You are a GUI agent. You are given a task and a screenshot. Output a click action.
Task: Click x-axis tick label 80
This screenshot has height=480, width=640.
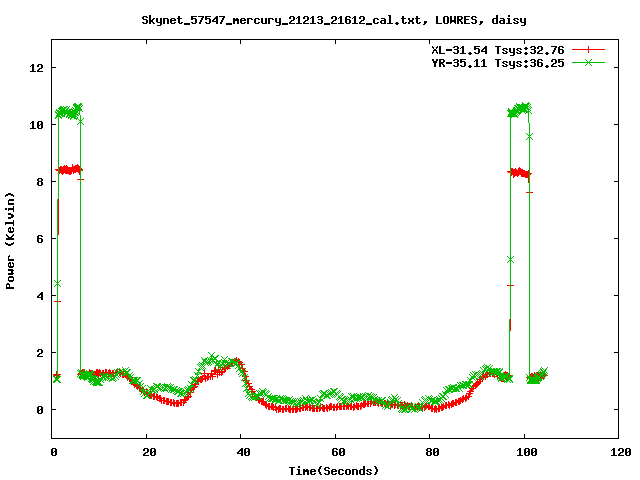pyautogui.click(x=433, y=452)
